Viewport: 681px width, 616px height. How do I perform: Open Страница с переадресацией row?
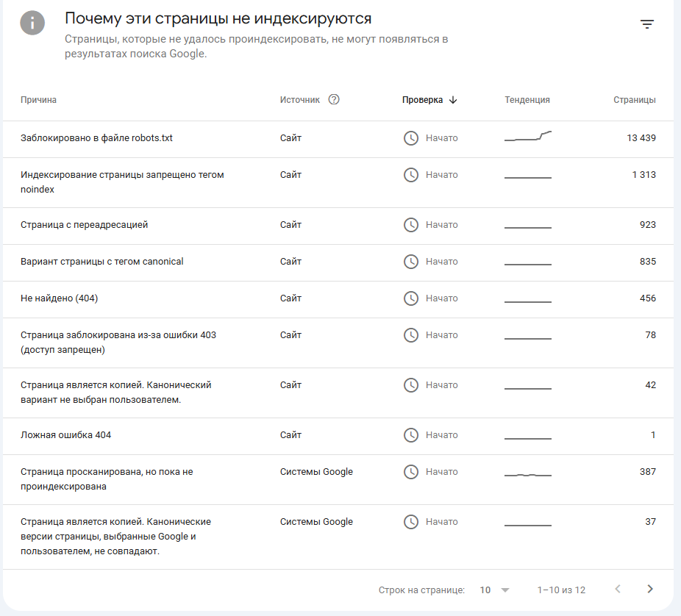(338, 226)
